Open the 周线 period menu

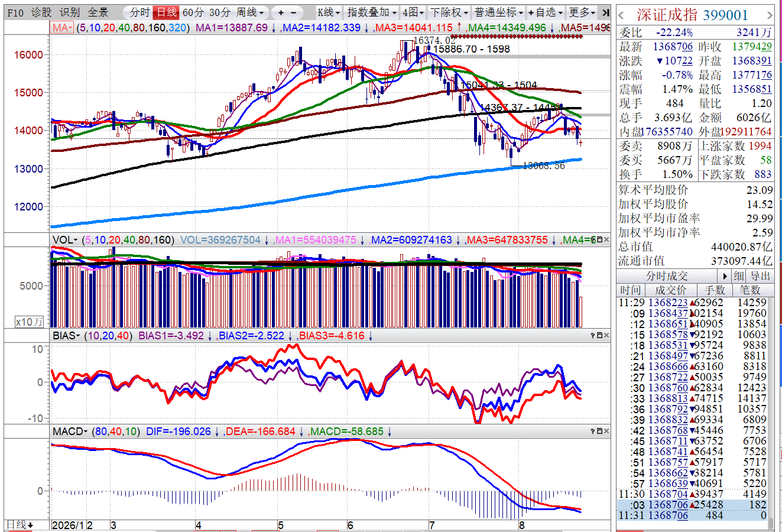pyautogui.click(x=251, y=12)
